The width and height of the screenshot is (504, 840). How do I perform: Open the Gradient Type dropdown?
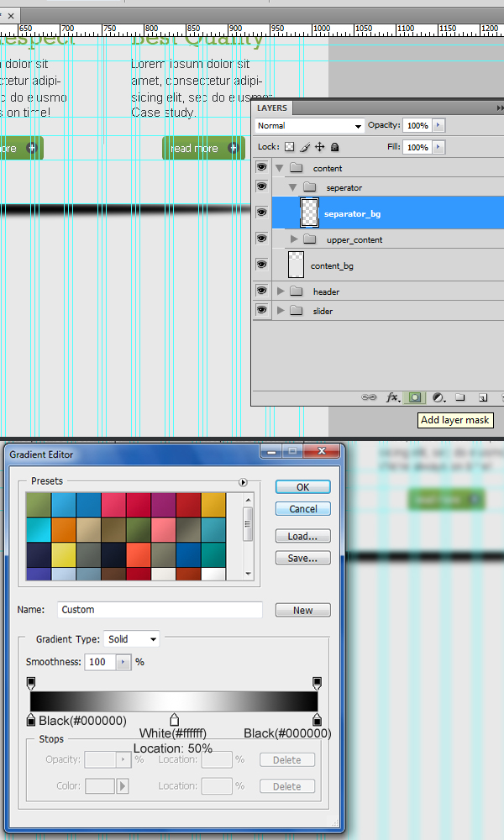coord(131,639)
